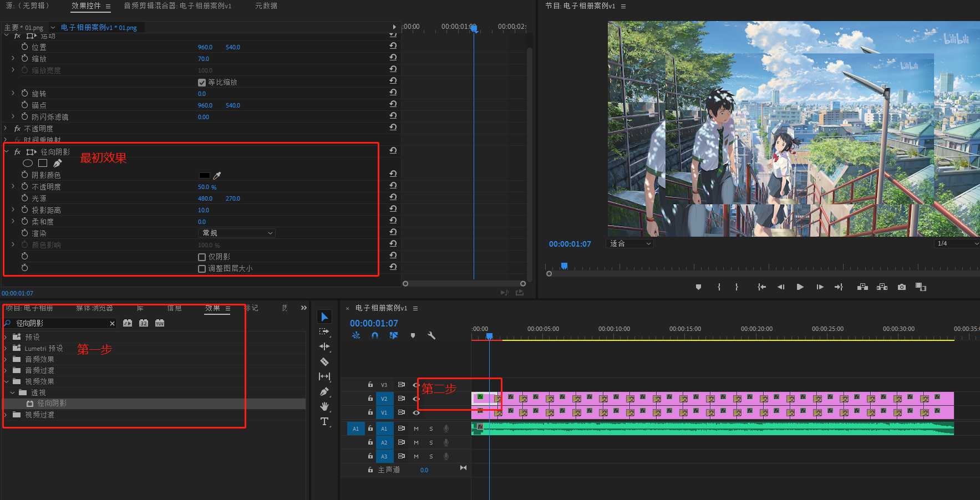Image resolution: width=980 pixels, height=500 pixels.
Task: Open the 元数据 tab
Action: click(266, 6)
